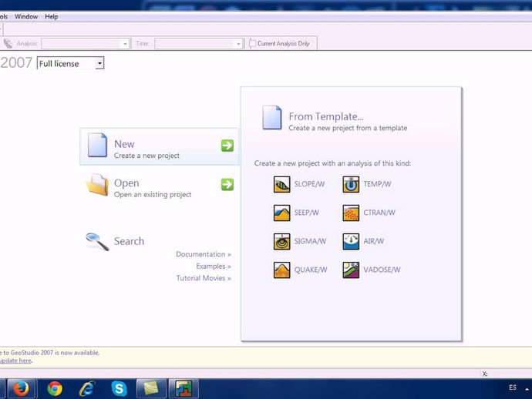The height and width of the screenshot is (399, 532).
Task: Select the QUAKE/W label
Action: pyautogui.click(x=311, y=270)
